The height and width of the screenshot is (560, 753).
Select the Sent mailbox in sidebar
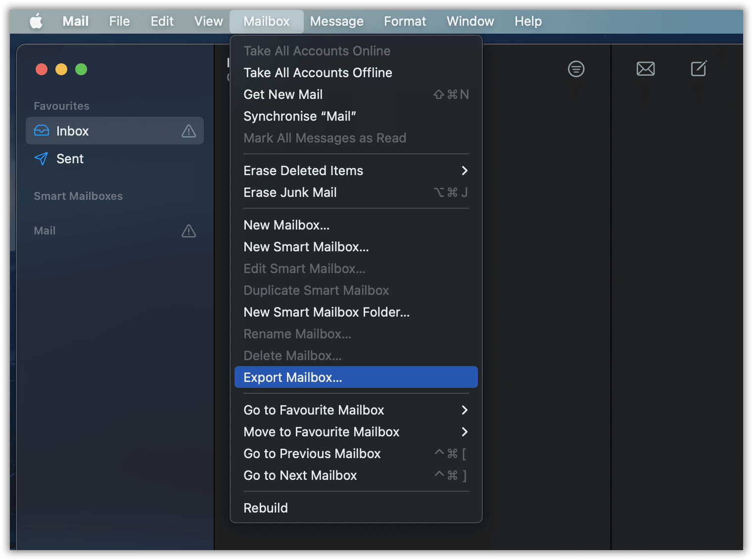[x=70, y=159]
